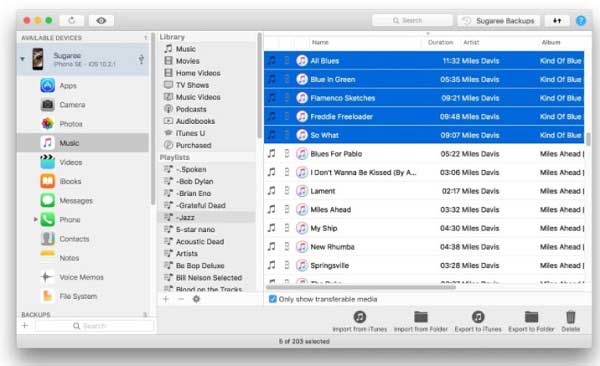This screenshot has width=600, height=366.
Task: Click the playlist settings gear icon
Action: tap(196, 299)
